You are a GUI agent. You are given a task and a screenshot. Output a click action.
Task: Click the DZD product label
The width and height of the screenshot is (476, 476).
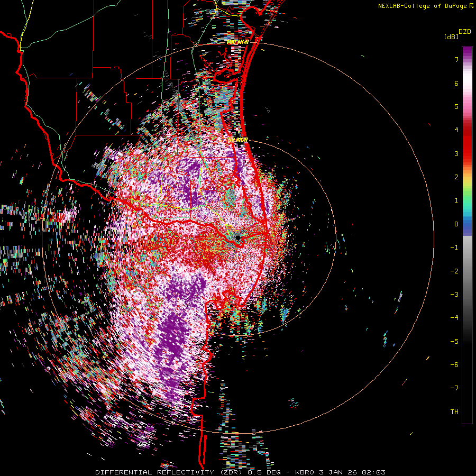coord(465,32)
